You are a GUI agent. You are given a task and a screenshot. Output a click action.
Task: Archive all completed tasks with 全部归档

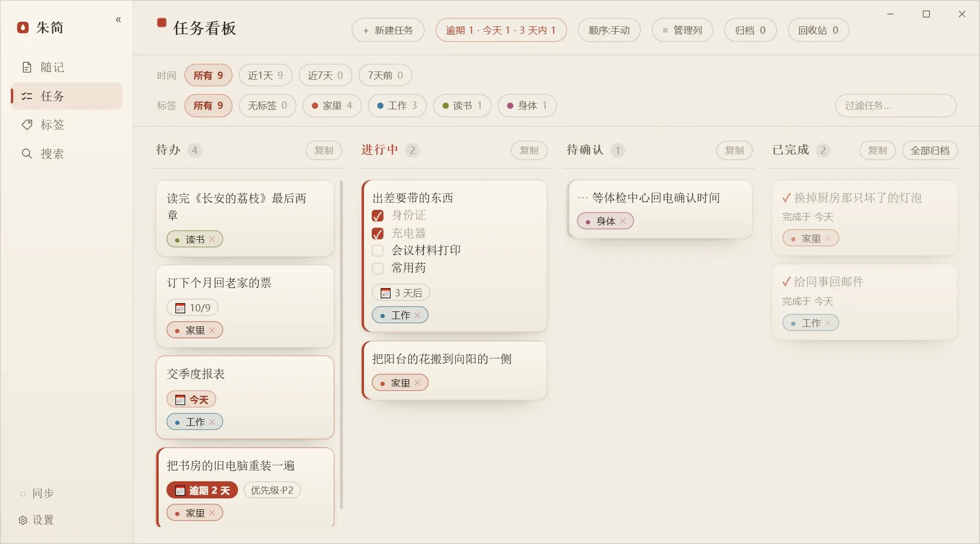point(930,151)
